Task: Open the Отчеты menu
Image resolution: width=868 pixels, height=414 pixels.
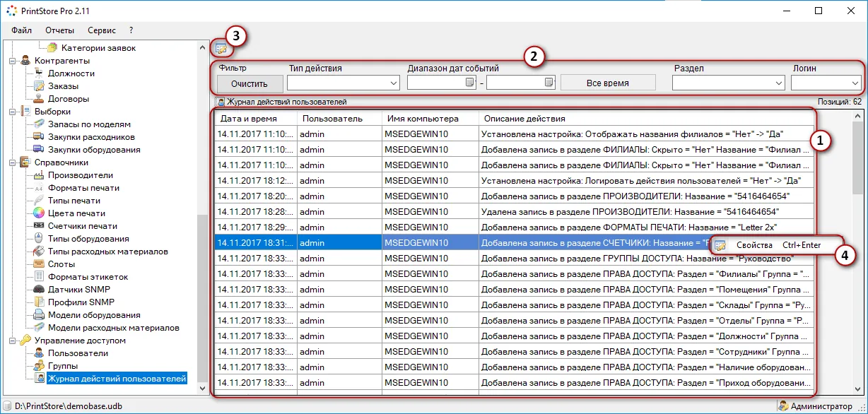Action: coord(60,30)
